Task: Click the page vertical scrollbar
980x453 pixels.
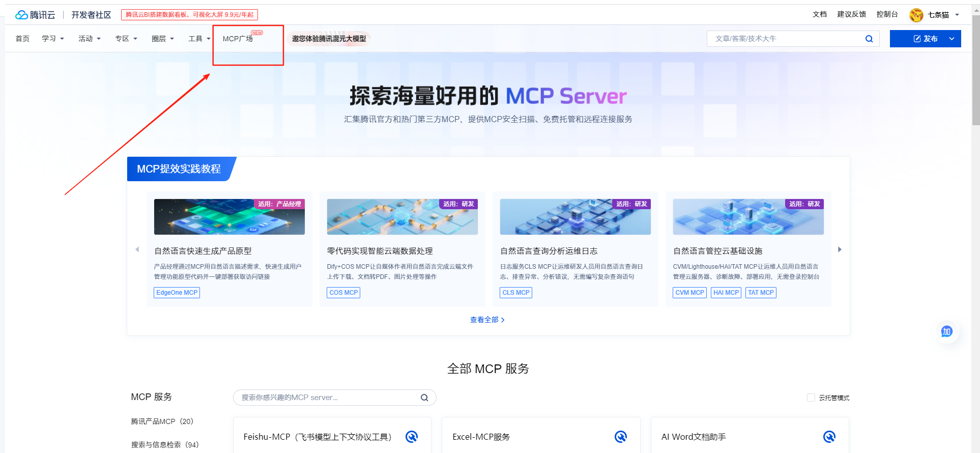Action: click(975, 71)
